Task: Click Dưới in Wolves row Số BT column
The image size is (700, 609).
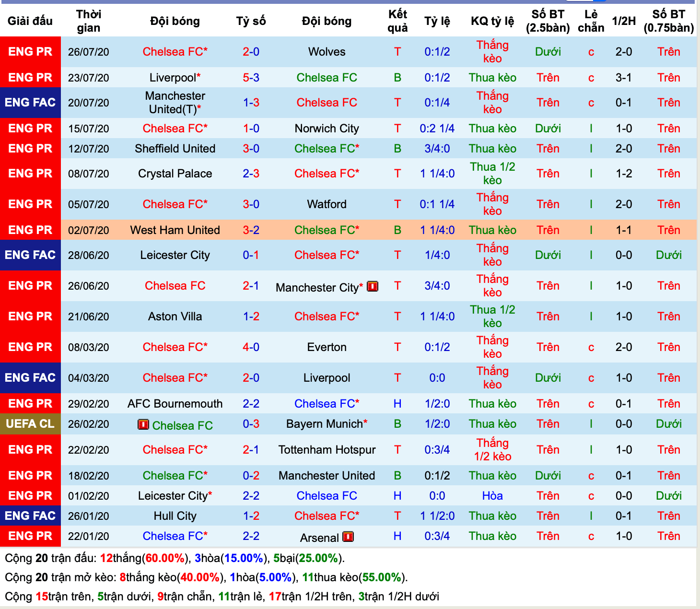Action: pos(548,52)
